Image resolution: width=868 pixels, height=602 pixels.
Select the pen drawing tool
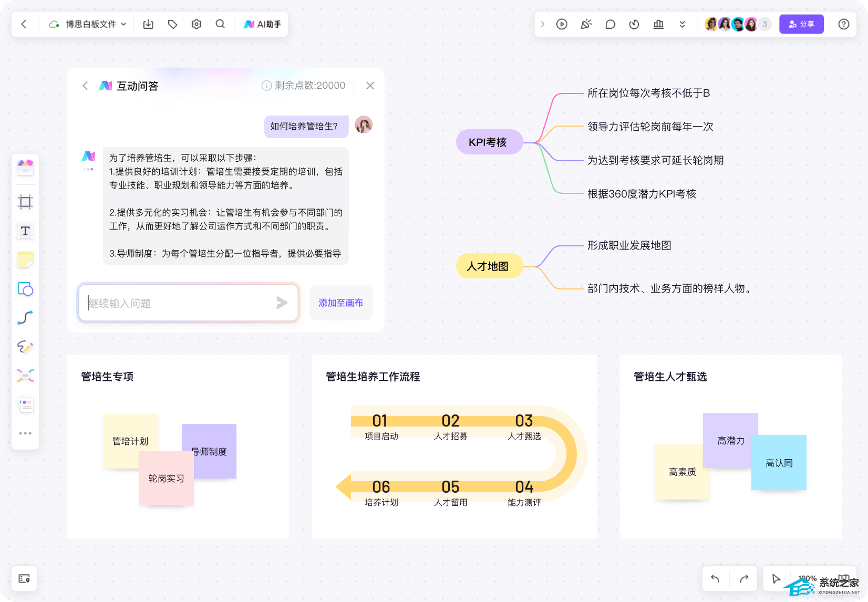(25, 347)
